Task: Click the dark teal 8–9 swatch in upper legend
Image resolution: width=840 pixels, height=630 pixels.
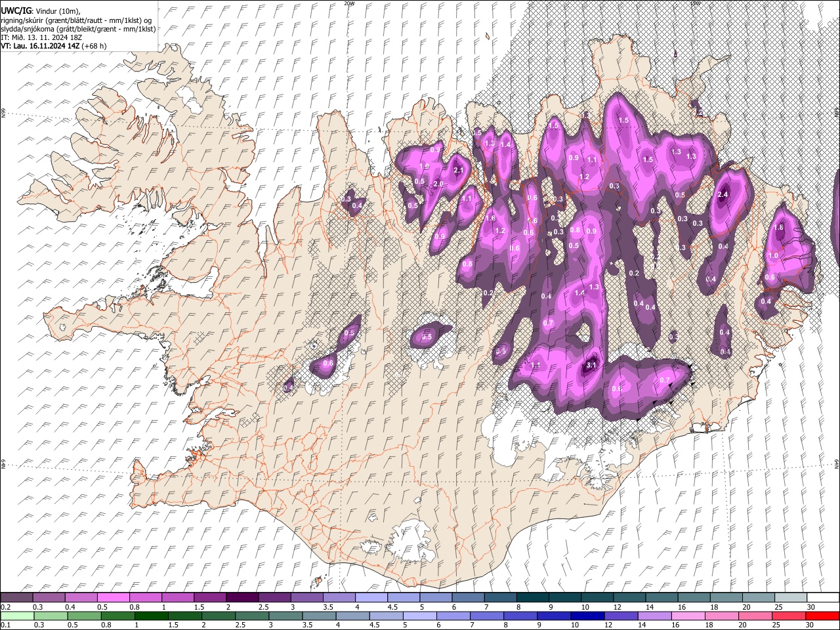Action: (532, 597)
